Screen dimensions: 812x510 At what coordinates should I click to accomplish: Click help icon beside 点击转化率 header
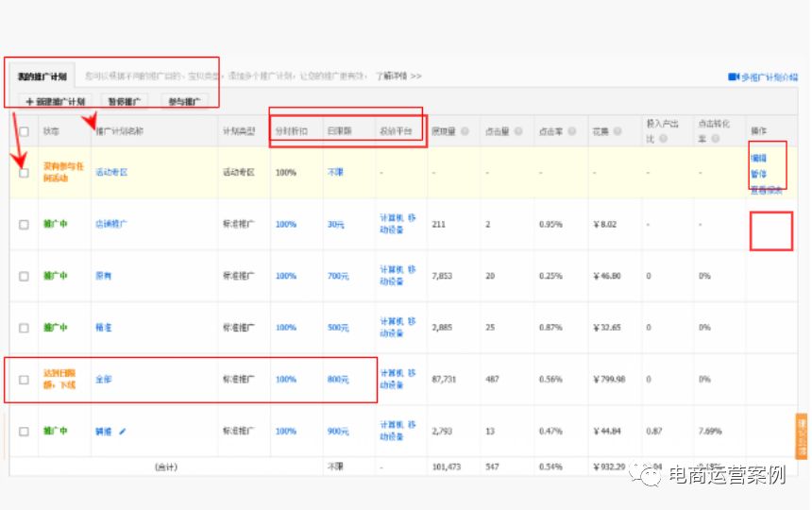tap(715, 138)
